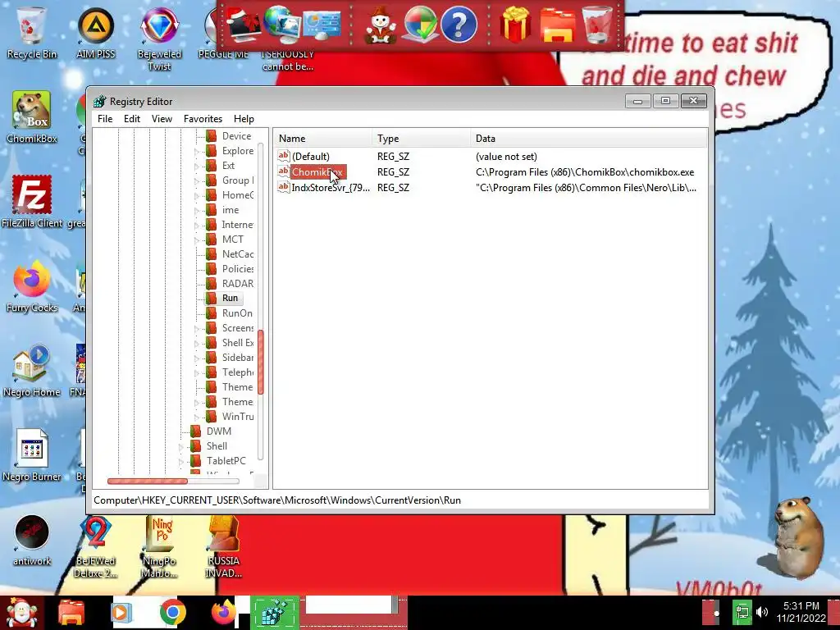Open the RUSSIA INVAD desktop icon
The height and width of the screenshot is (630, 840).
click(223, 546)
